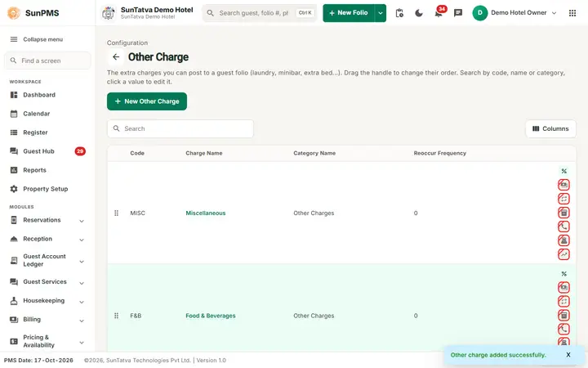Click the Demo Hotel Owner avatar

(x=479, y=13)
